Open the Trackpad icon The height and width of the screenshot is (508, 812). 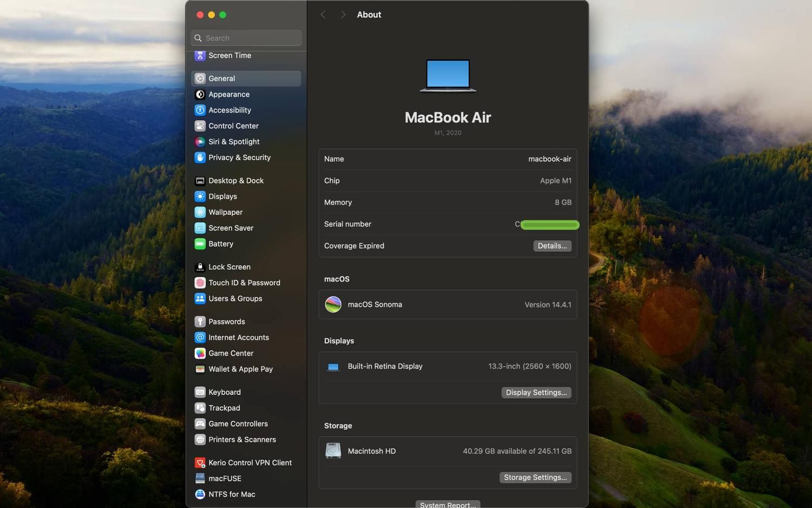point(200,408)
